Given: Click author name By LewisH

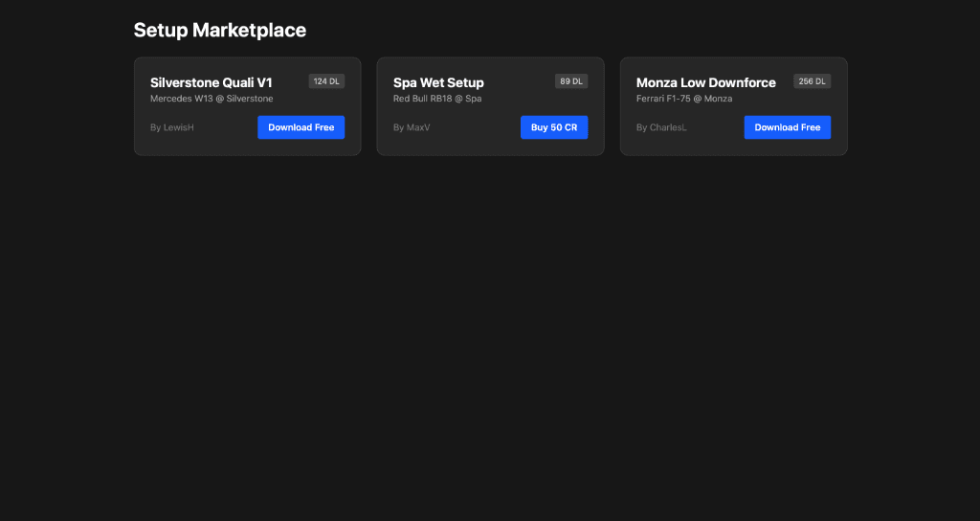Looking at the screenshot, I should pos(172,127).
